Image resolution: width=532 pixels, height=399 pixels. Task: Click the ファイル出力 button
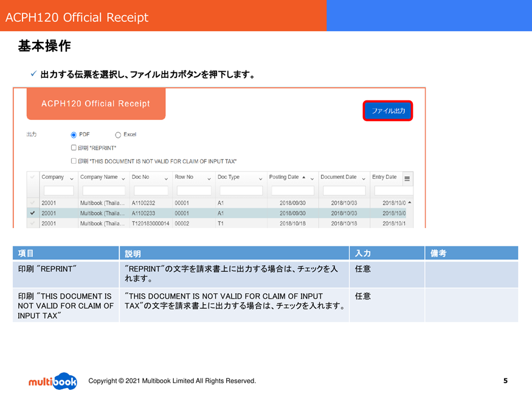[388, 111]
